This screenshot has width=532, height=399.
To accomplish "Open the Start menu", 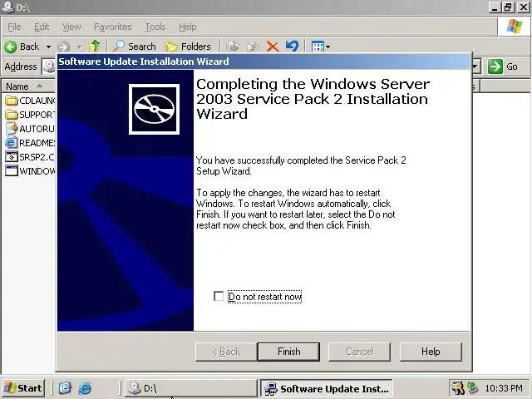I will click(x=23, y=388).
